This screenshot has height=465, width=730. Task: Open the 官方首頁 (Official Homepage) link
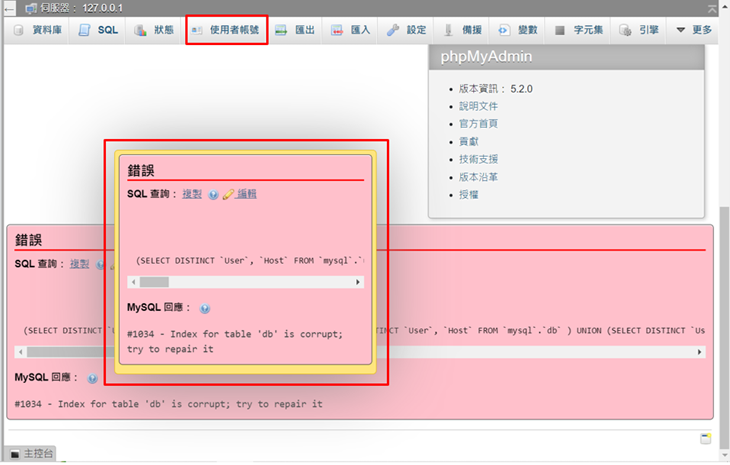(478, 124)
